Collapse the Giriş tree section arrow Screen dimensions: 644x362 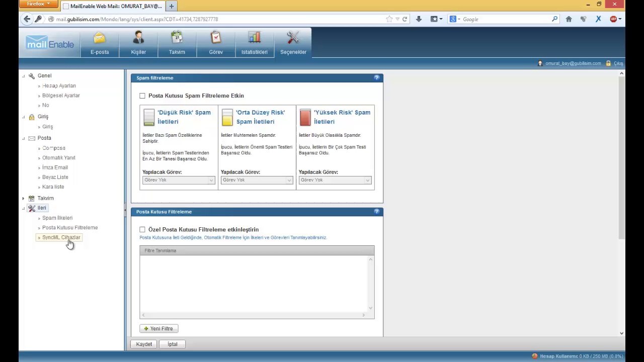tap(23, 117)
